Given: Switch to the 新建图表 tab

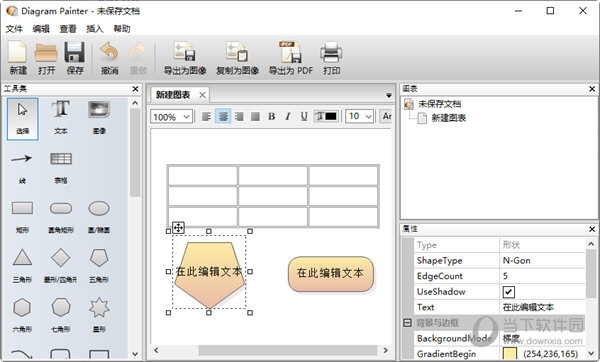Looking at the screenshot, I should pos(173,95).
